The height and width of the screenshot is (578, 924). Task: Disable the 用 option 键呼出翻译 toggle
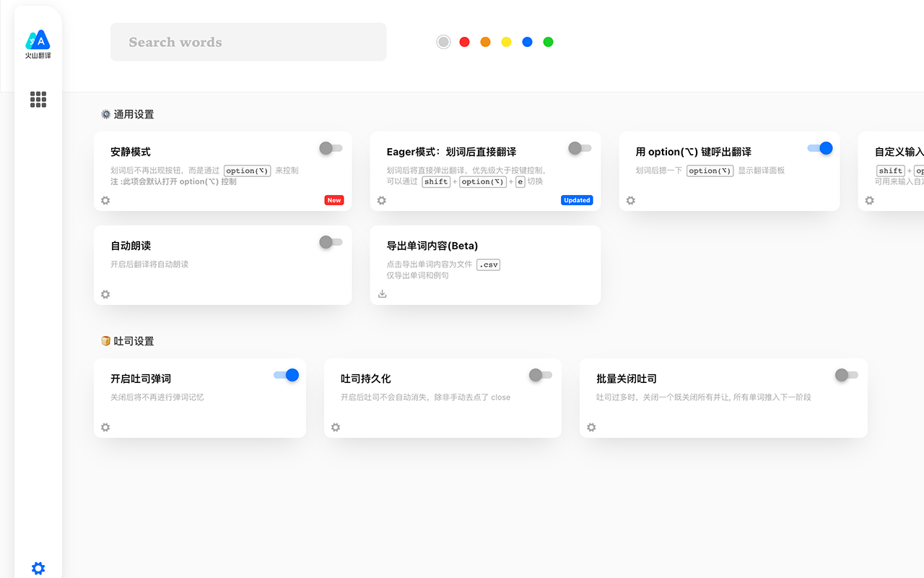point(821,148)
